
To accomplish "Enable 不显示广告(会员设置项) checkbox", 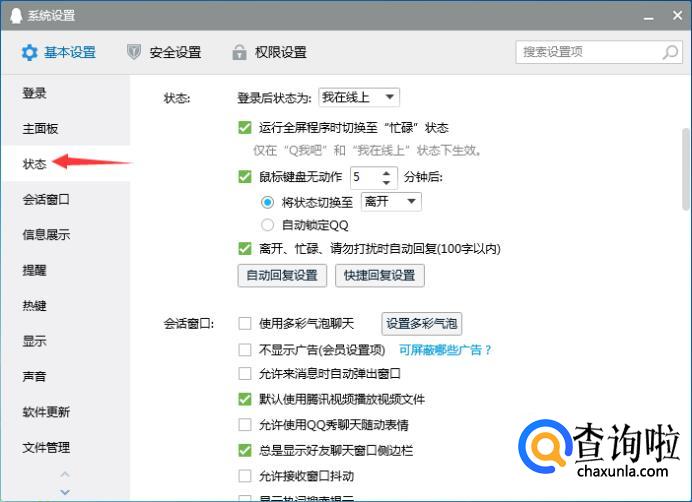I will point(244,350).
